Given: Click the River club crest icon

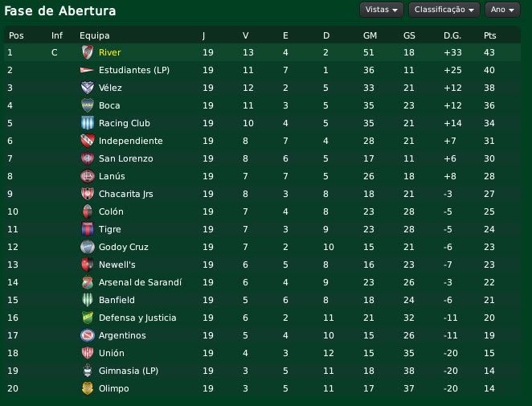Looking at the screenshot, I should coord(88,52).
